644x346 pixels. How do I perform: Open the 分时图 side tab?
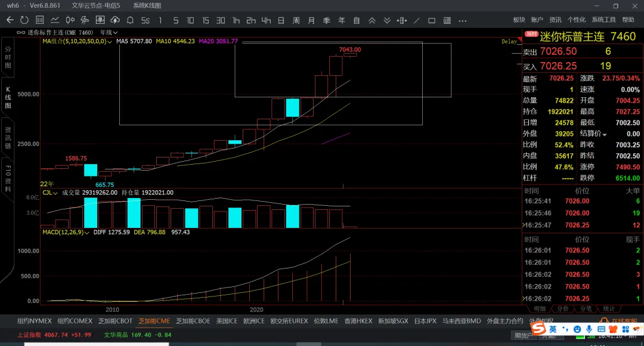click(8, 57)
